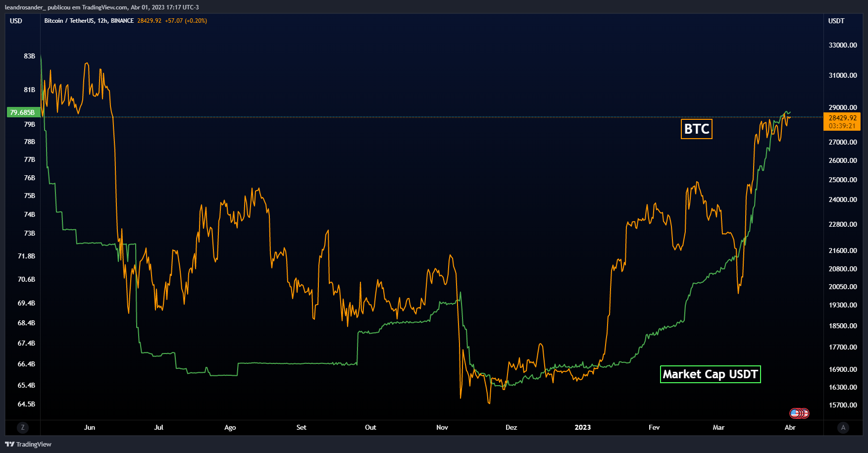Click 18500.00 on the right price scale

pyautogui.click(x=843, y=326)
